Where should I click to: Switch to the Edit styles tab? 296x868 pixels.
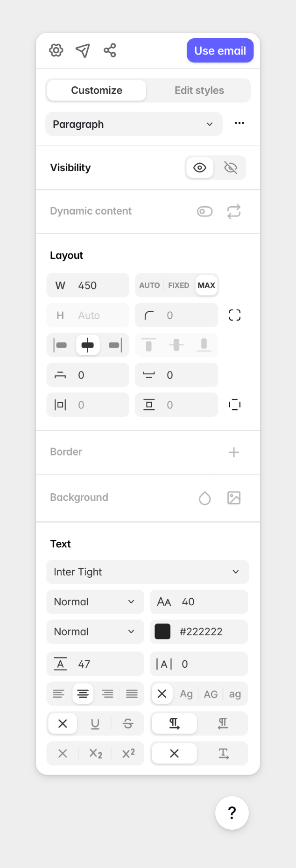pyautogui.click(x=199, y=90)
